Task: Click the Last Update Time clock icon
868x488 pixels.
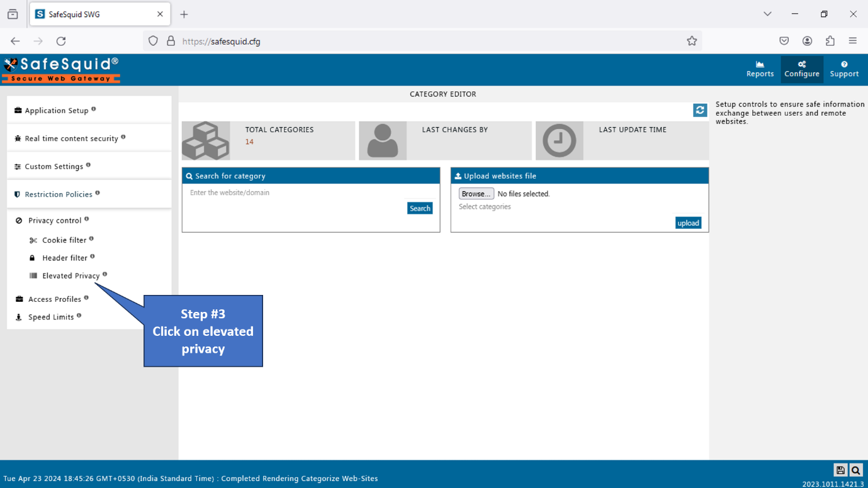Action: click(x=560, y=141)
